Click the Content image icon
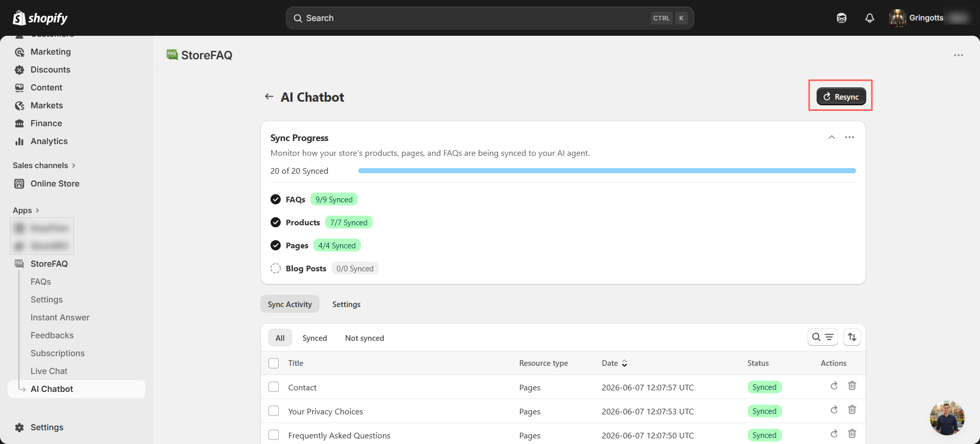This screenshot has width=980, height=444. coord(19,88)
